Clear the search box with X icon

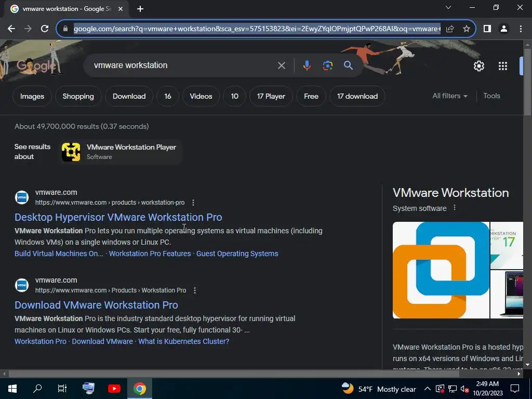281,65
